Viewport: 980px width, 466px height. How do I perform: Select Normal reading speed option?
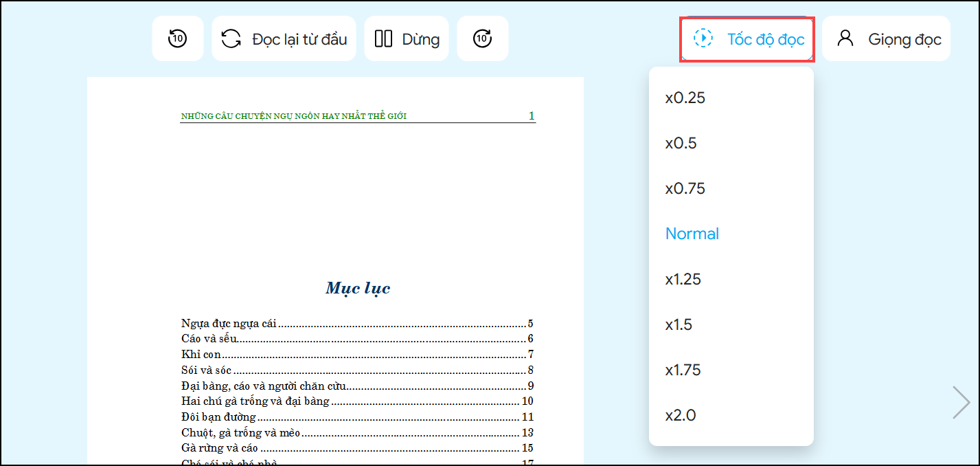click(692, 234)
